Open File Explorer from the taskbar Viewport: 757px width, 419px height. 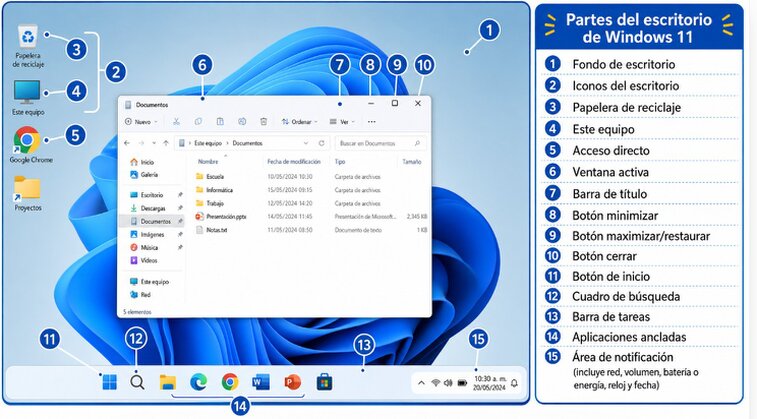click(x=168, y=382)
